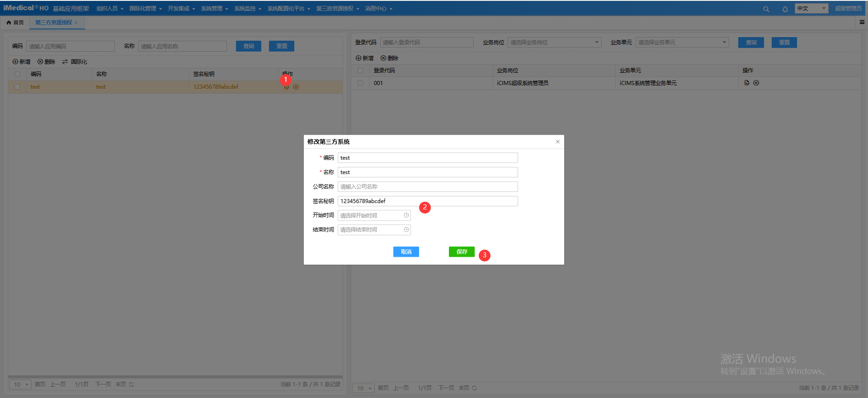Click the search magnifier icon in header

click(x=766, y=9)
